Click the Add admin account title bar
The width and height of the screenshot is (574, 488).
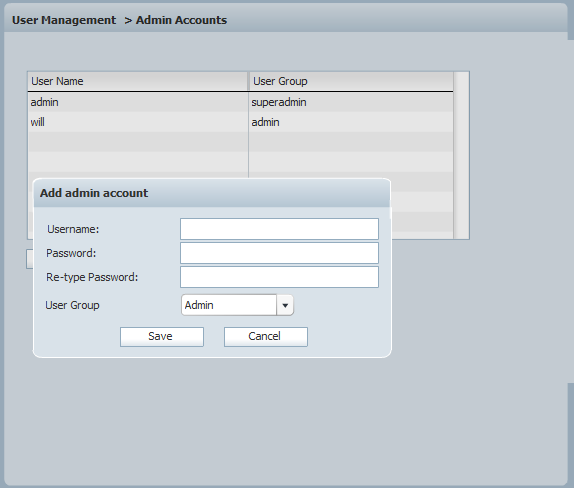(212, 193)
